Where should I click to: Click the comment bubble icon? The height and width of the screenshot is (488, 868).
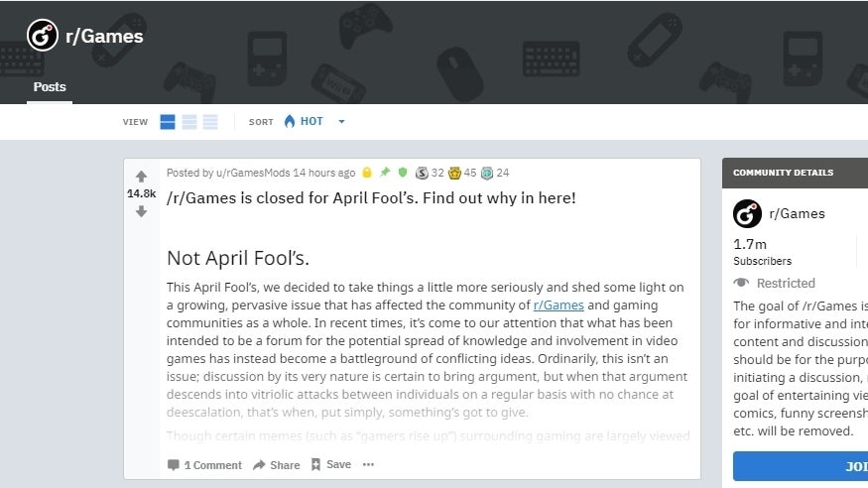coord(174,465)
